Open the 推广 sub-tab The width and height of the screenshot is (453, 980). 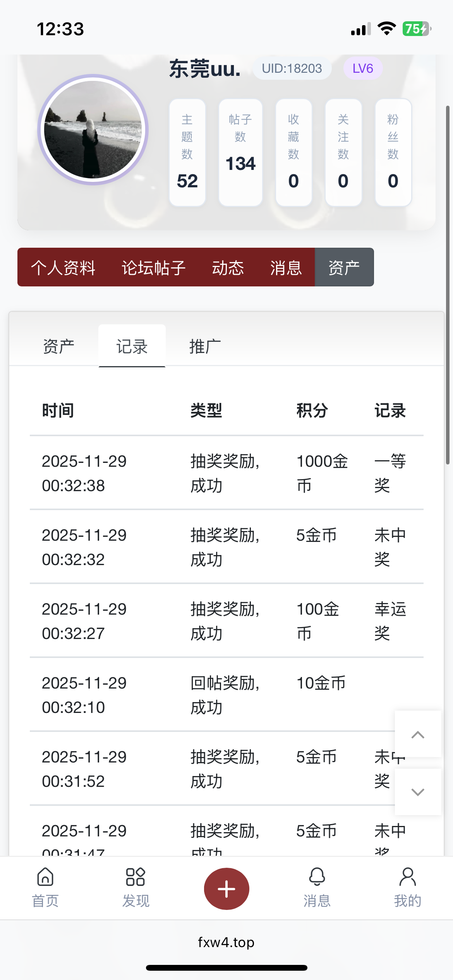tap(205, 346)
